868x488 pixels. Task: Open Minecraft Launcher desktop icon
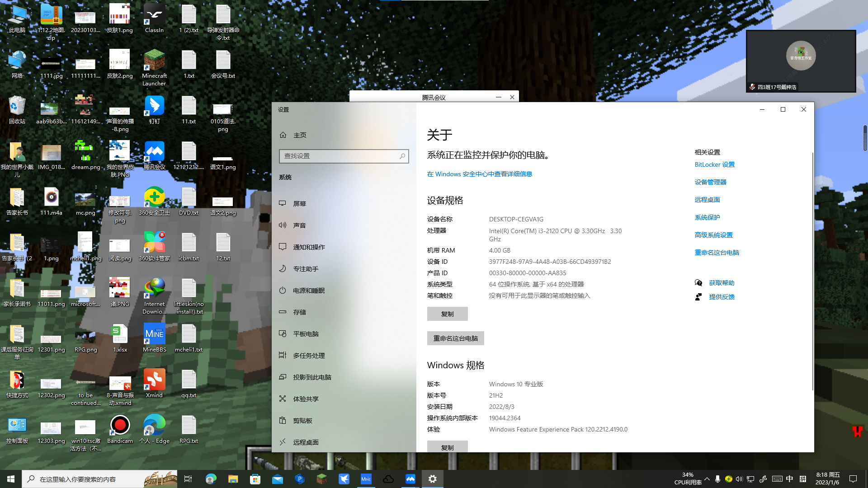click(x=154, y=68)
